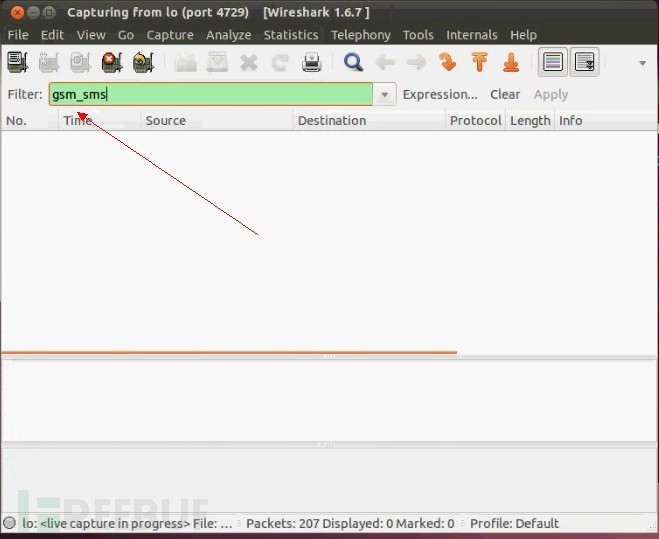
Task: Sort by the Protocol column header
Action: pos(475,121)
